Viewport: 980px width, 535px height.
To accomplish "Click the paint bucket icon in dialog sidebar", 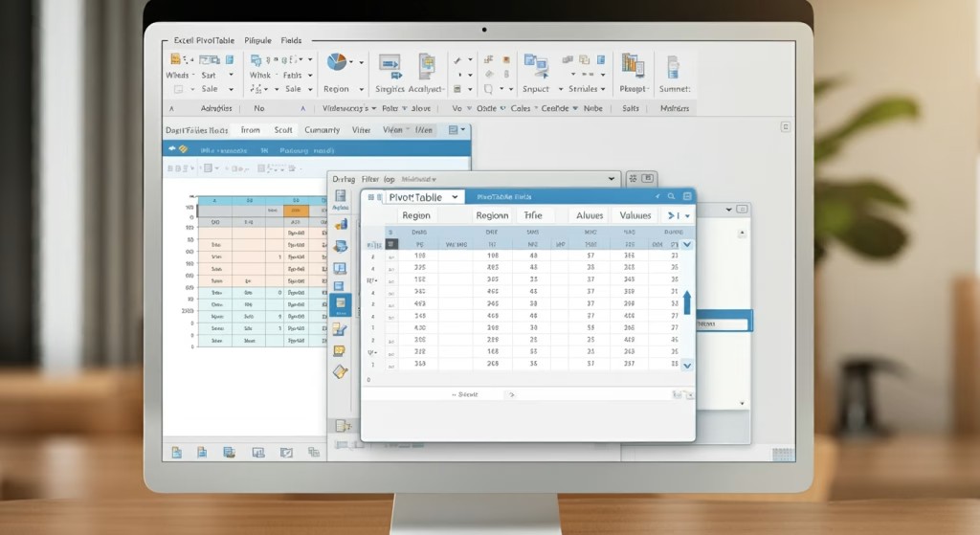I will pos(340,371).
